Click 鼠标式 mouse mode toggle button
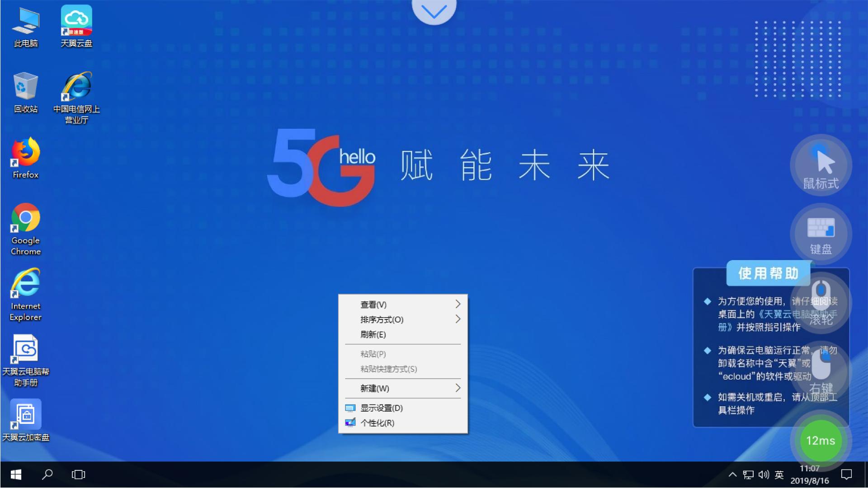868x488 pixels. 821,166
